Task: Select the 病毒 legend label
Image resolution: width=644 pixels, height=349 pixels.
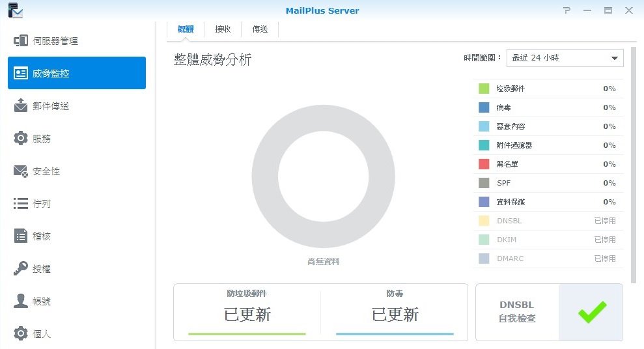Action: pyautogui.click(x=503, y=107)
